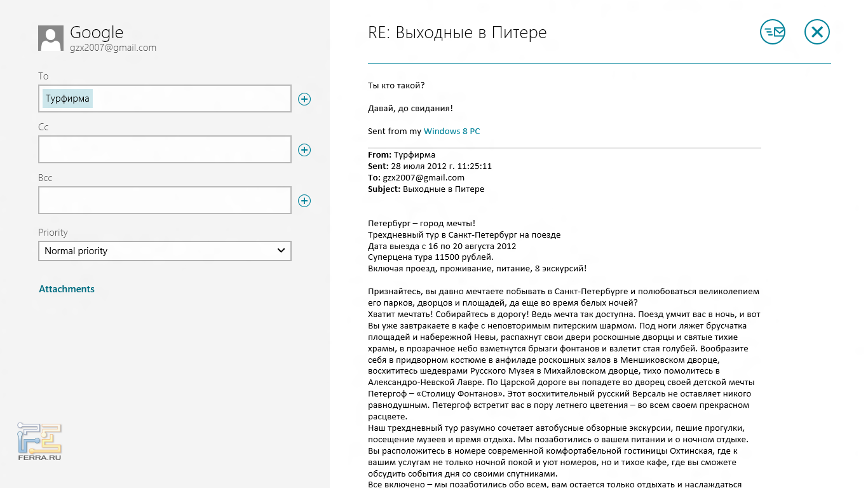Add a Cc contact with the plus icon

pyautogui.click(x=304, y=150)
